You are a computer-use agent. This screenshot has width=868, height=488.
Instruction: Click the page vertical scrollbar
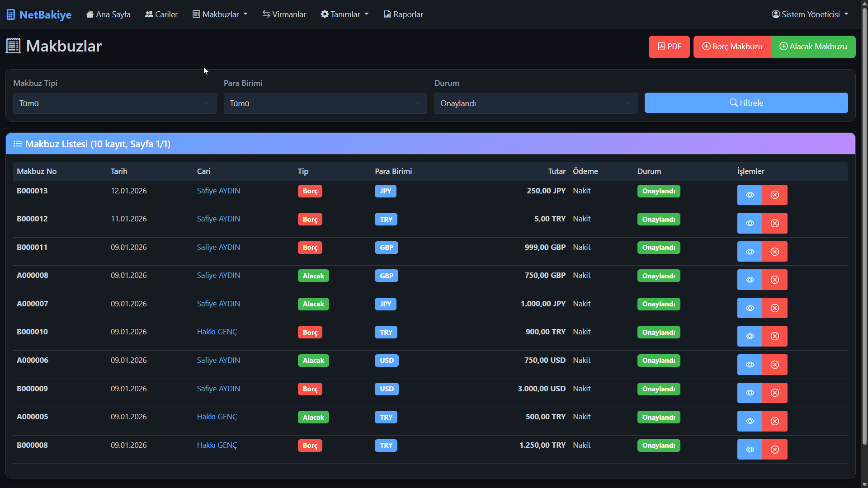click(x=864, y=226)
